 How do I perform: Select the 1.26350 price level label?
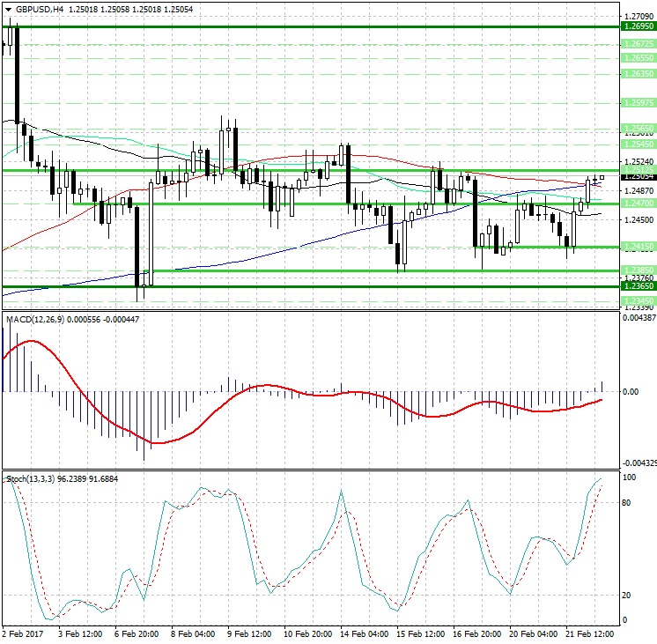point(639,74)
